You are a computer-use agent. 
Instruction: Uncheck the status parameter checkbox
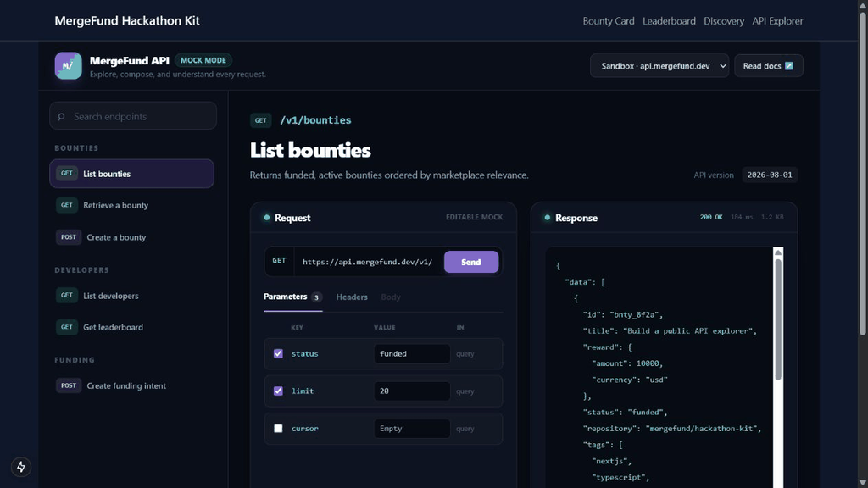278,353
